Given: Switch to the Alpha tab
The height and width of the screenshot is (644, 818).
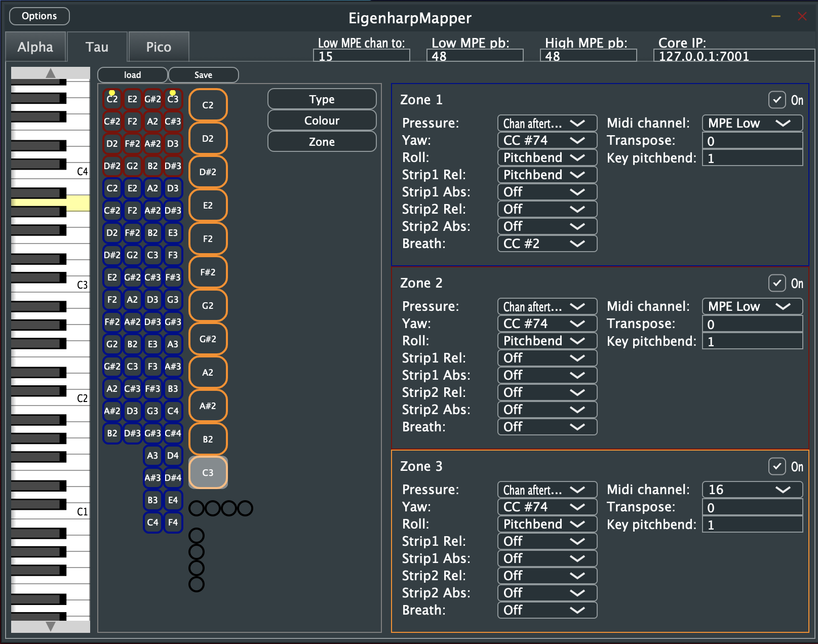Looking at the screenshot, I should [x=35, y=47].
